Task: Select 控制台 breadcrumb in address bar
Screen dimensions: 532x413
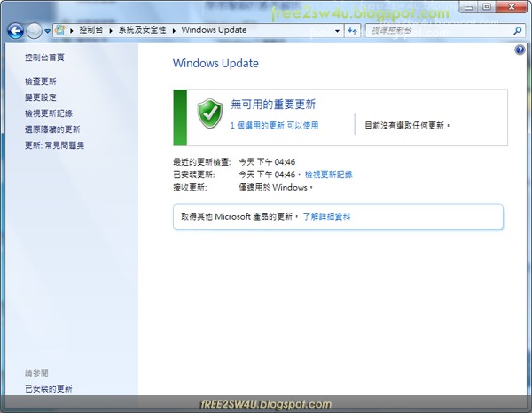Action: (91, 30)
